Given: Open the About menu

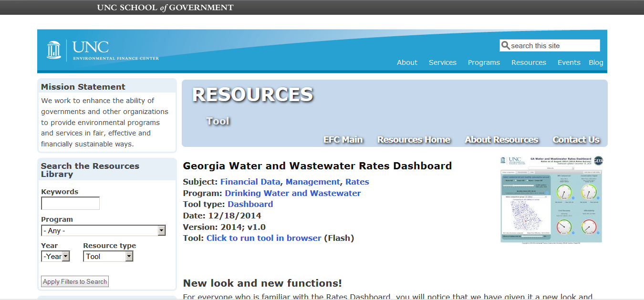Looking at the screenshot, I should pyautogui.click(x=407, y=62).
